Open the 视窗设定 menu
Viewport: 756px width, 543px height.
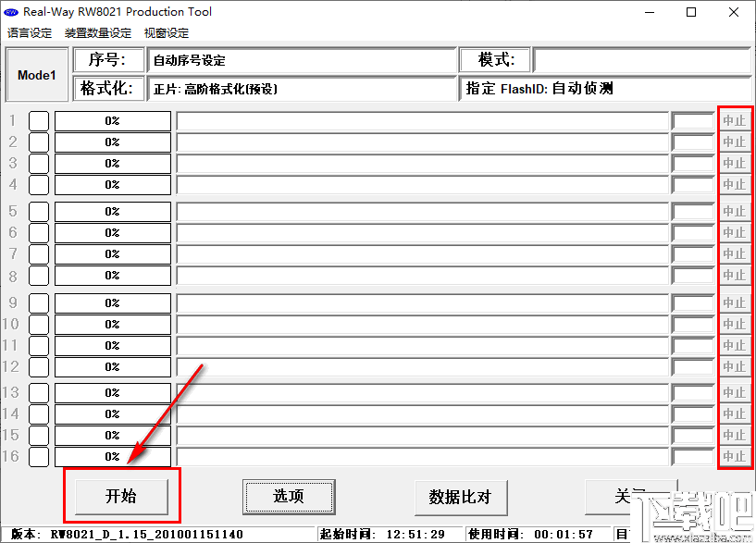tap(167, 32)
